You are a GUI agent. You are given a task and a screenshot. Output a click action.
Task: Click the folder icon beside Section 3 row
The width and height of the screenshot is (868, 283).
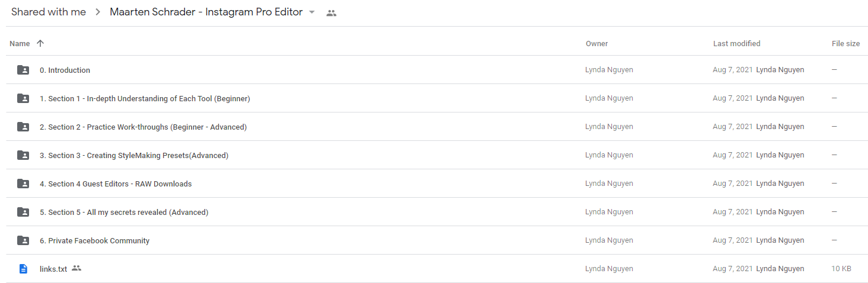click(x=23, y=155)
